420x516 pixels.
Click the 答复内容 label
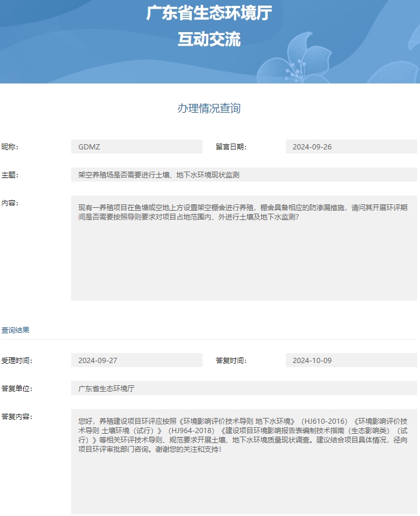click(x=16, y=417)
